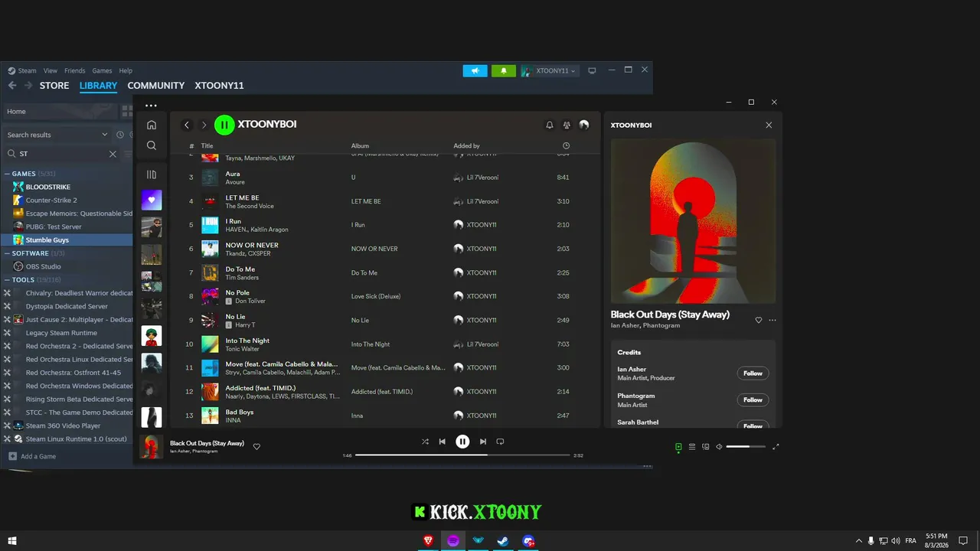Toggle shuffle in Spotify player
The image size is (980, 551).
[x=425, y=442]
